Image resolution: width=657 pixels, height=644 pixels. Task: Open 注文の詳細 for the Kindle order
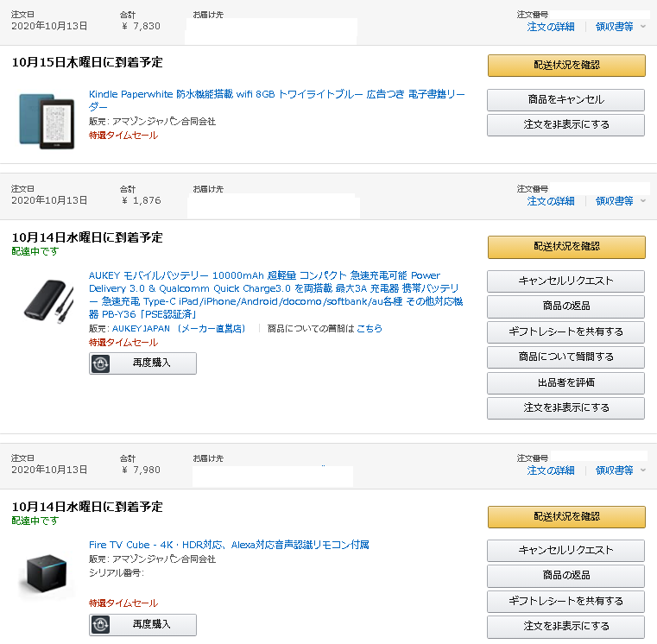pos(551,27)
